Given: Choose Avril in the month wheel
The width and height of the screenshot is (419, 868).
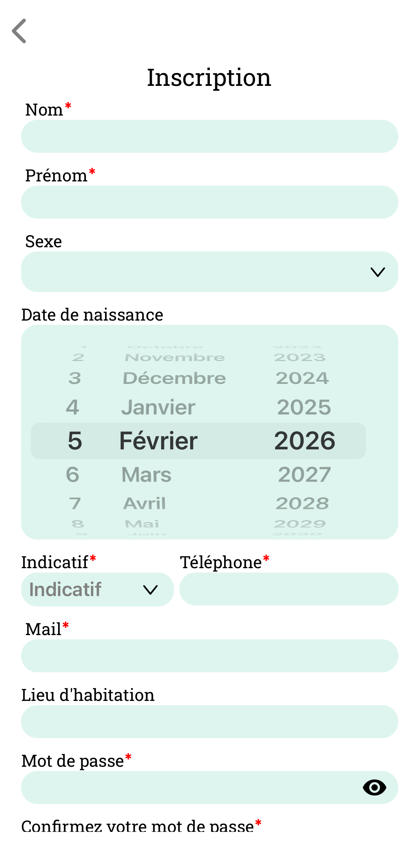Looking at the screenshot, I should pyautogui.click(x=144, y=503).
